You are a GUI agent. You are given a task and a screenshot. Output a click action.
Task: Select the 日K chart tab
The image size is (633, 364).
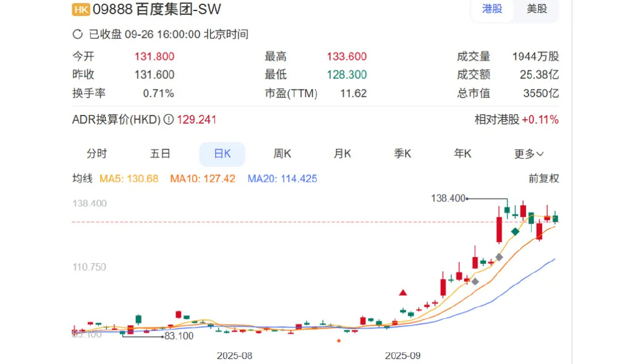click(222, 154)
